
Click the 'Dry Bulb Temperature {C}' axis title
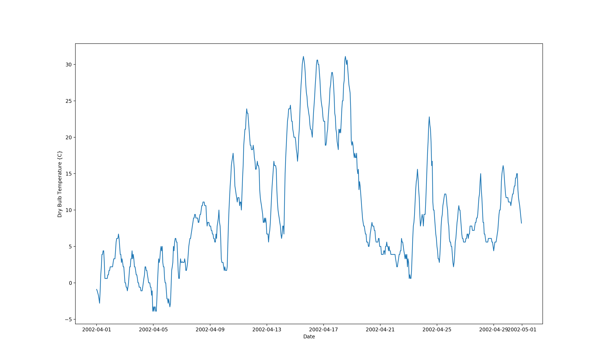(60, 184)
